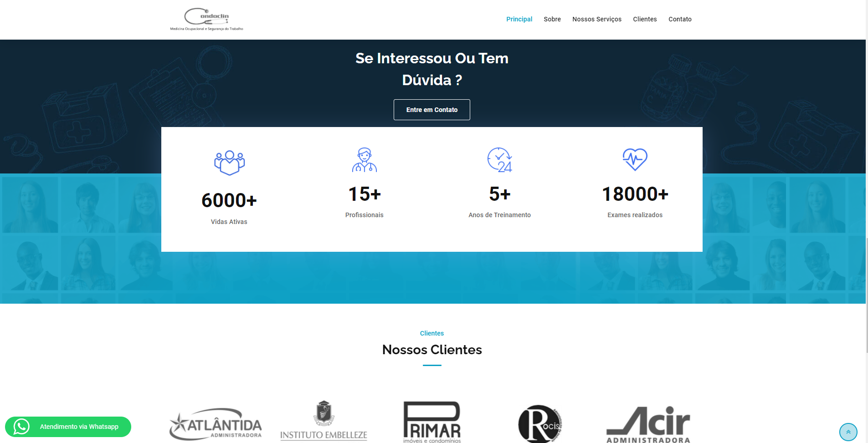Click Atendimento via Whatsapp button
The height and width of the screenshot is (443, 868).
click(79, 427)
